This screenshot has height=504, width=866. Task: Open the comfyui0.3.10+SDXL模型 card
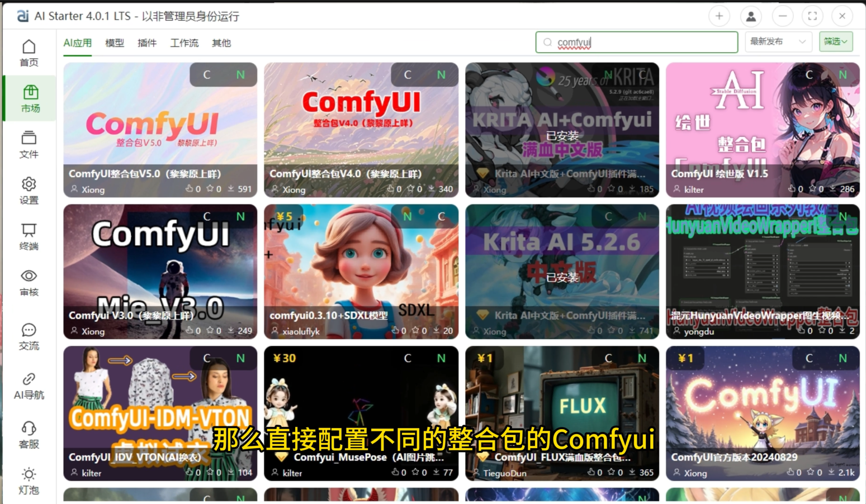[361, 272]
